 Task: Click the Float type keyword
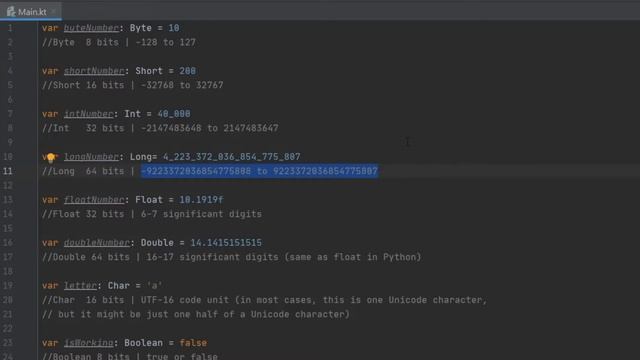click(149, 200)
